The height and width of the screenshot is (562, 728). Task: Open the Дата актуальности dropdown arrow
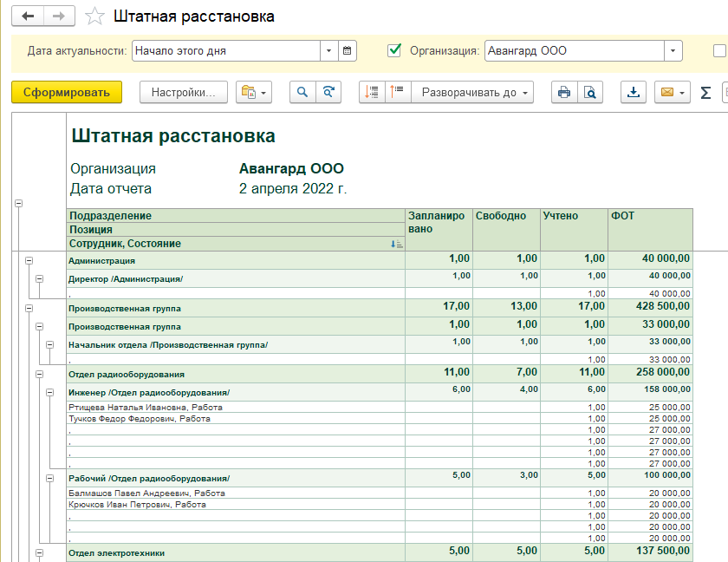pos(328,51)
